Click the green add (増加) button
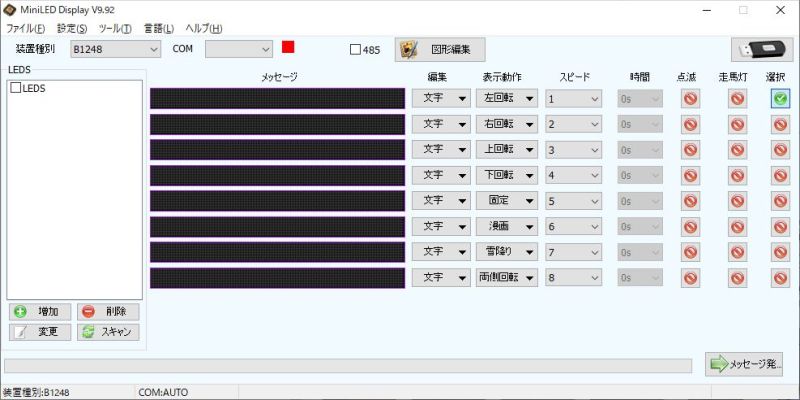 click(40, 312)
